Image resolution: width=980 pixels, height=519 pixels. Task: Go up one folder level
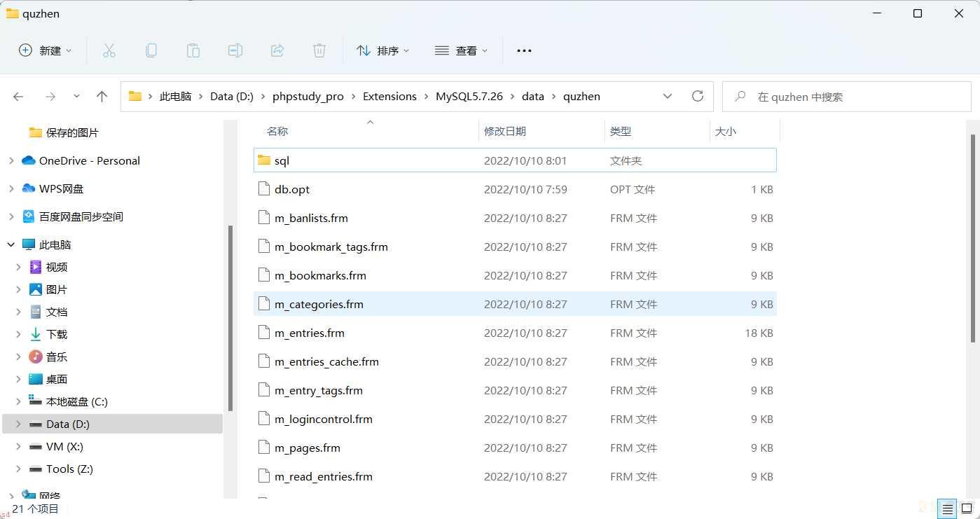(x=102, y=97)
